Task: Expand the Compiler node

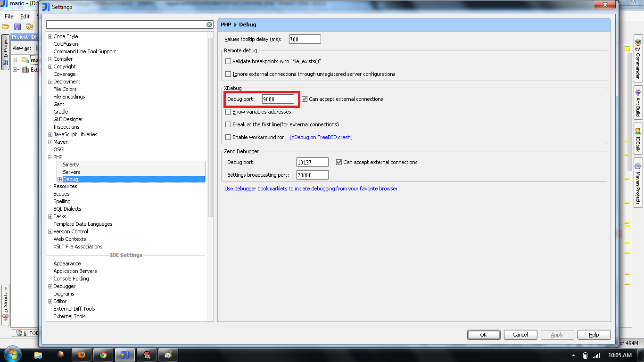Action: [x=50, y=59]
